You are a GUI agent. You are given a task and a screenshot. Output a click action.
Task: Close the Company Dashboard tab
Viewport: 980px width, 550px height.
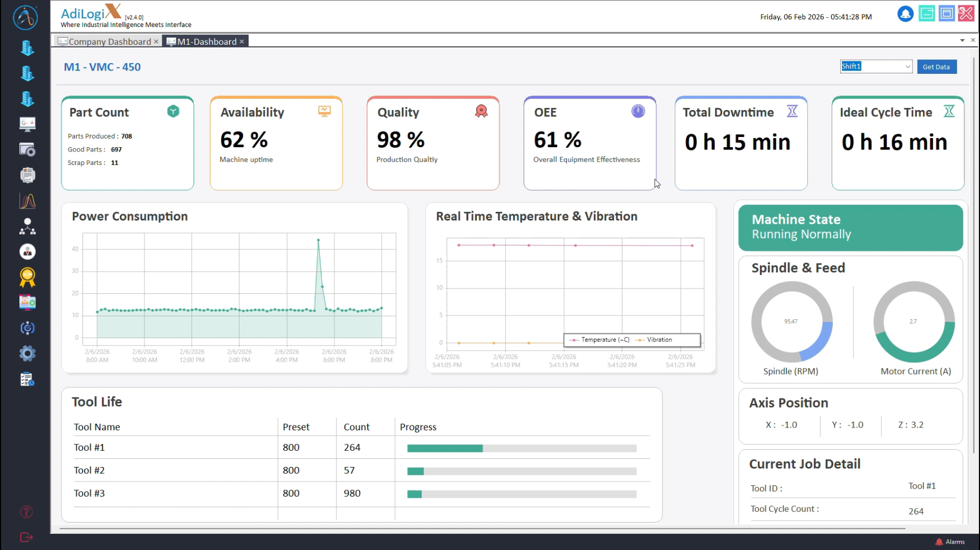click(156, 42)
